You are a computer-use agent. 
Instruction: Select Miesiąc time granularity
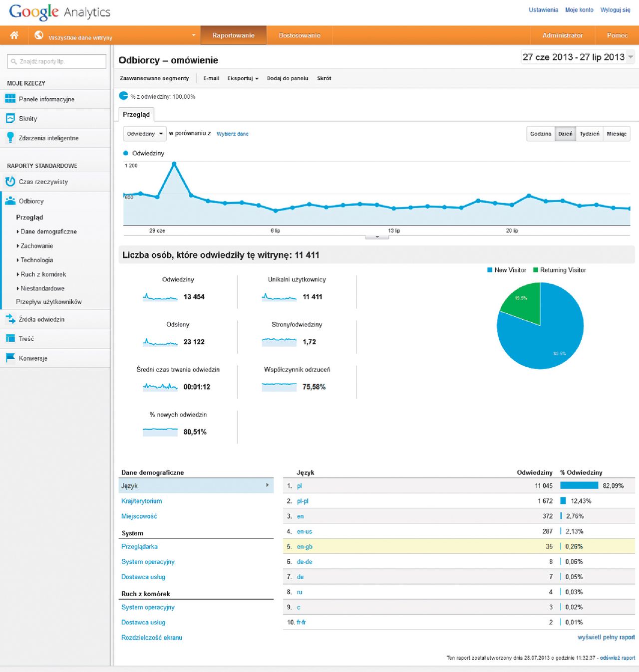pyautogui.click(x=617, y=134)
